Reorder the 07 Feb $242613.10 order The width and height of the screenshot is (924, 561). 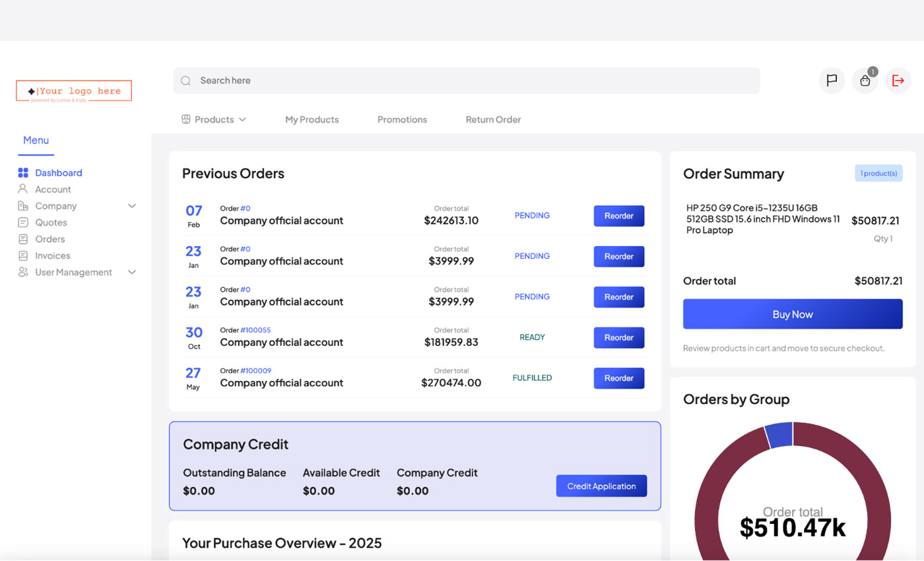pyautogui.click(x=619, y=216)
